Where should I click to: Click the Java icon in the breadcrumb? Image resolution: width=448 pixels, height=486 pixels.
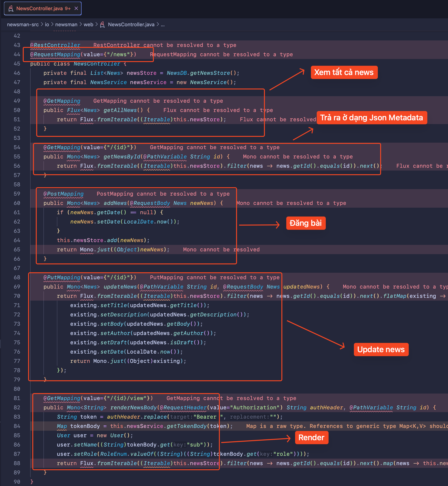tap(102, 24)
